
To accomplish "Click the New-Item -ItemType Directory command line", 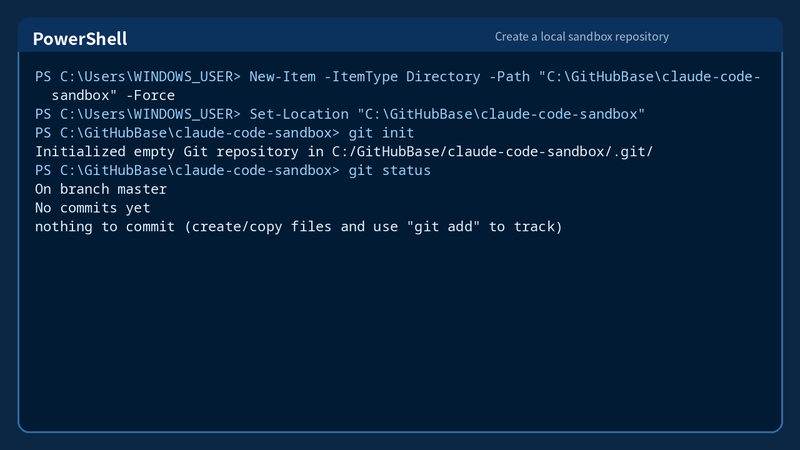I will (397, 77).
